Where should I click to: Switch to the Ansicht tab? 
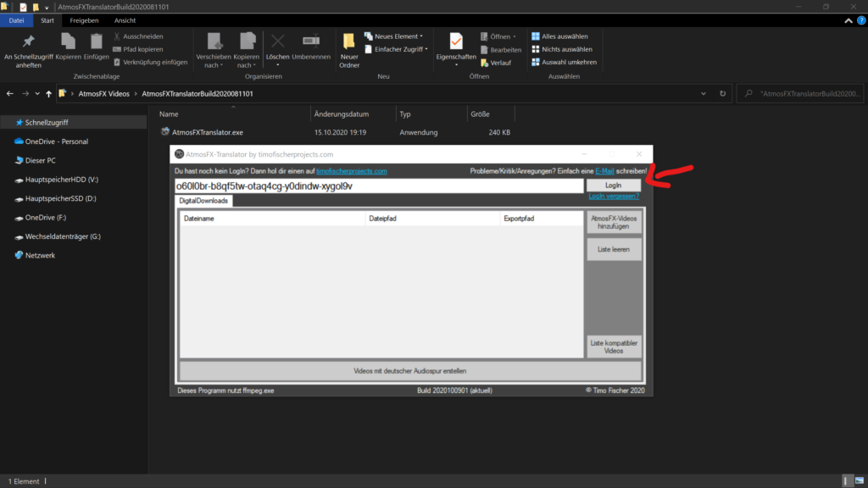point(125,20)
